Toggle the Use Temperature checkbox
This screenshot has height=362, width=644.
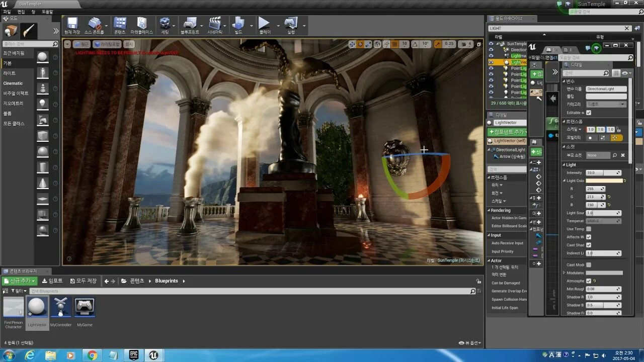[589, 229]
